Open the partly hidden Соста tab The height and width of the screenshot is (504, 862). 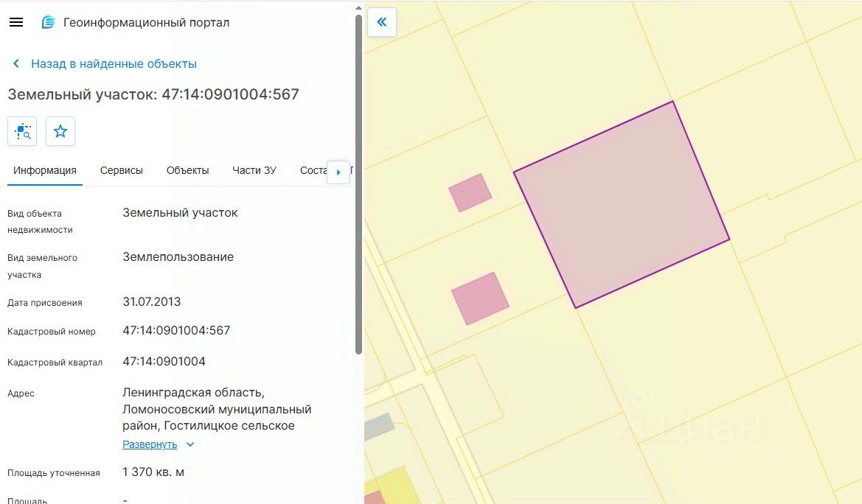point(313,170)
